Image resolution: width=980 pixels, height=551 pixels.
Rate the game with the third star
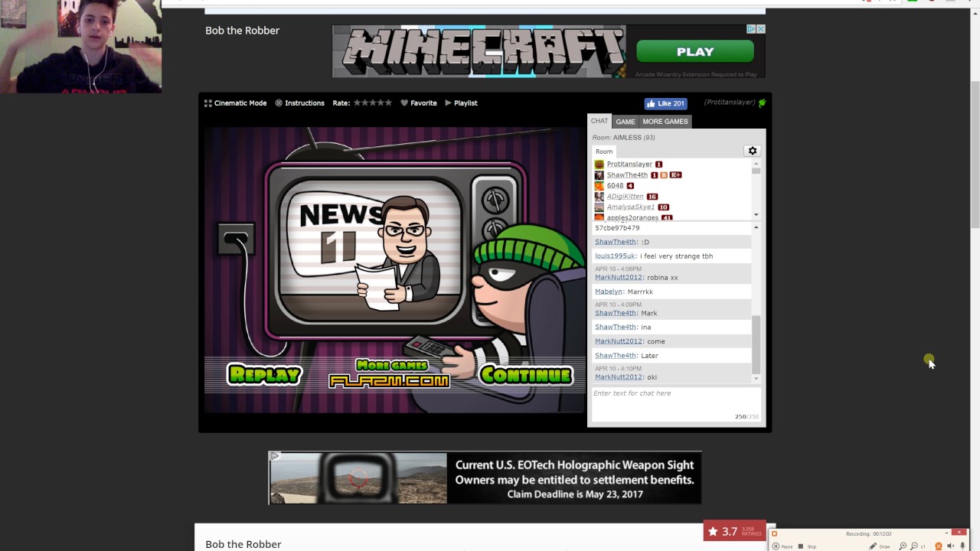(372, 103)
